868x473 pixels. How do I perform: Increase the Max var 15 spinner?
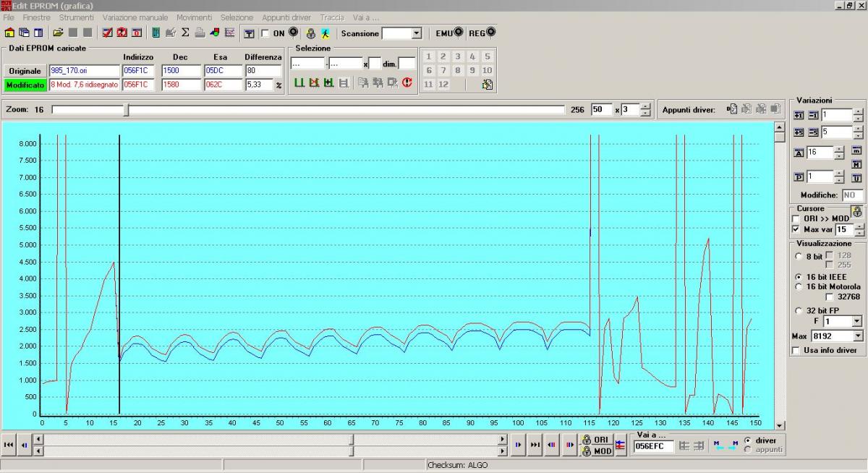(x=859, y=226)
